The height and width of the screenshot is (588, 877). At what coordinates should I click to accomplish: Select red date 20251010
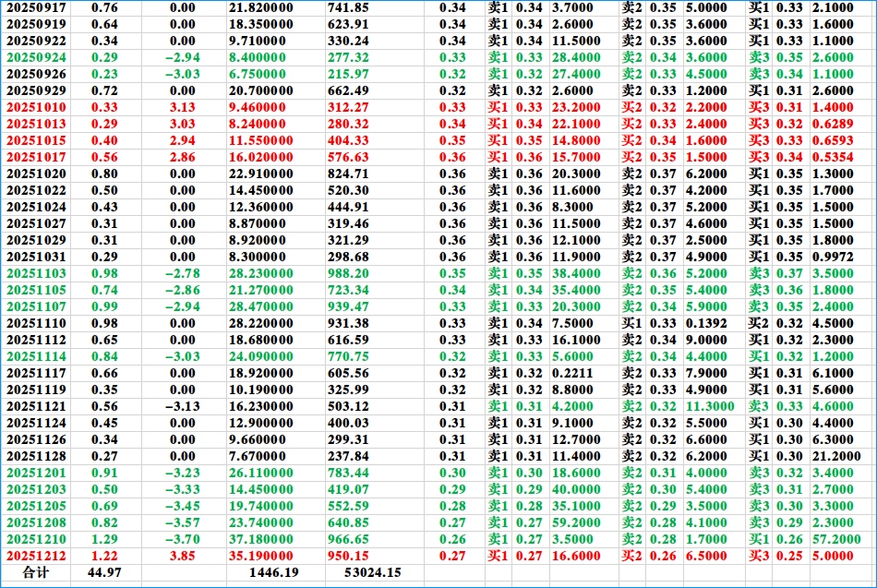coord(36,107)
